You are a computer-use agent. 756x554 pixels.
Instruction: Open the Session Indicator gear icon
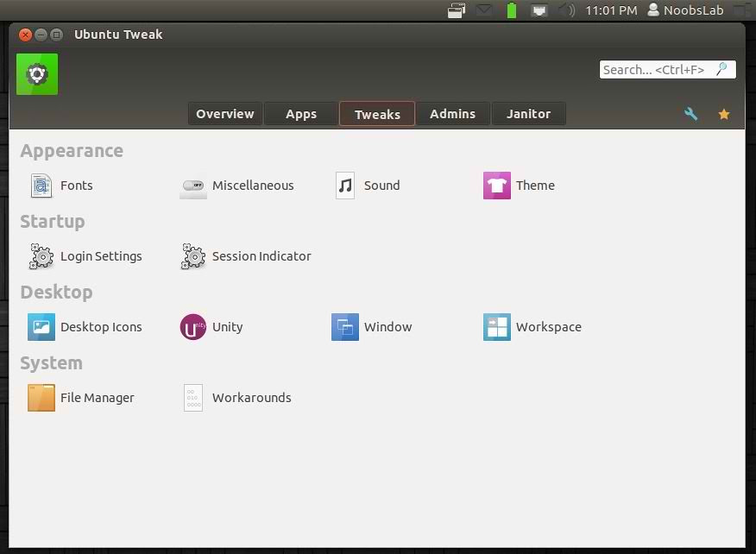pos(193,256)
